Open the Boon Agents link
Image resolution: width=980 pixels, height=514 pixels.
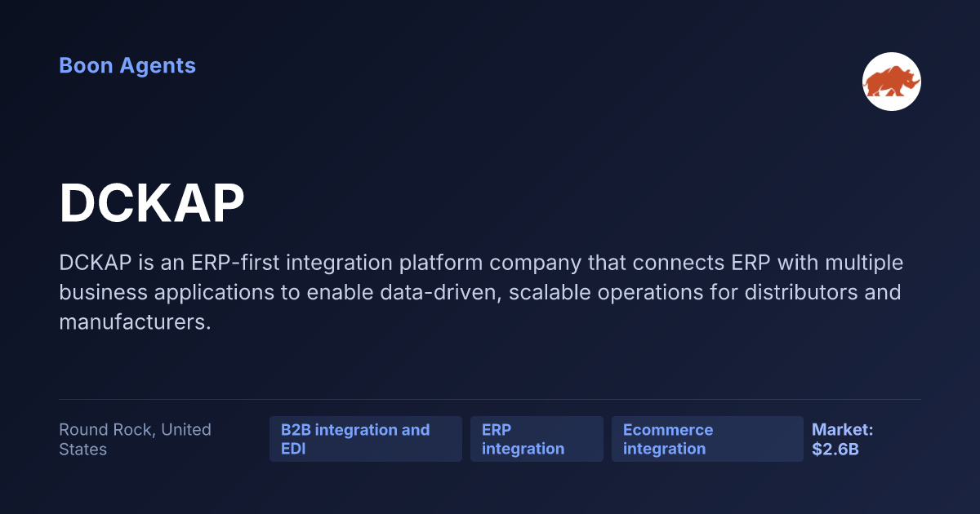[127, 66]
